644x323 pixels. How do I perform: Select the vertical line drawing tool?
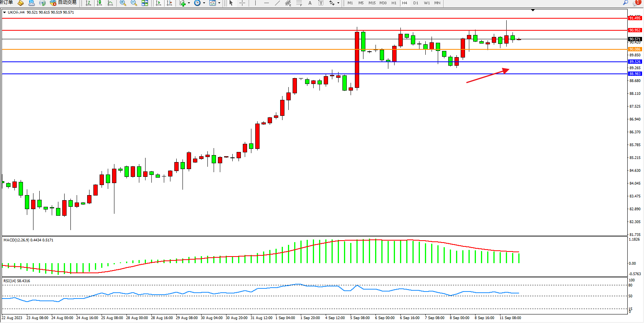pyautogui.click(x=256, y=3)
